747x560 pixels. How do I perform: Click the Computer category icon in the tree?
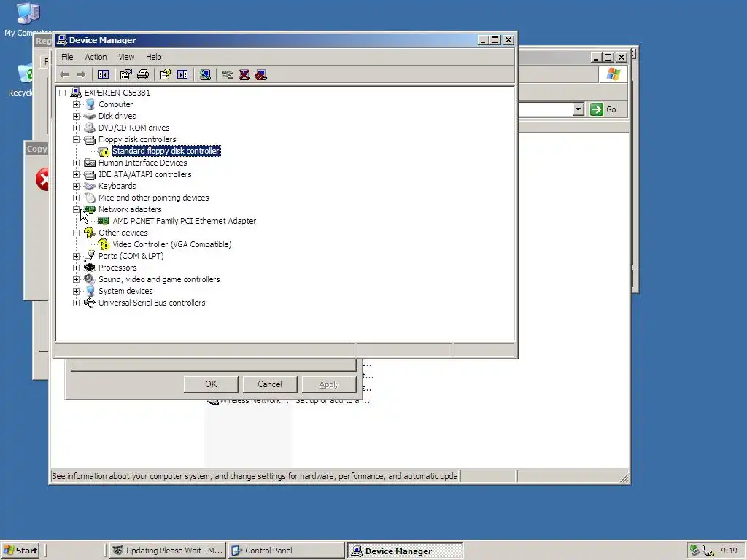click(90, 104)
